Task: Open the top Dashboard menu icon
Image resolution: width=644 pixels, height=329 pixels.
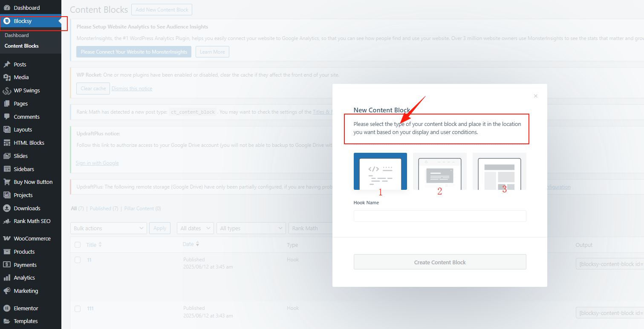Action: tap(7, 8)
